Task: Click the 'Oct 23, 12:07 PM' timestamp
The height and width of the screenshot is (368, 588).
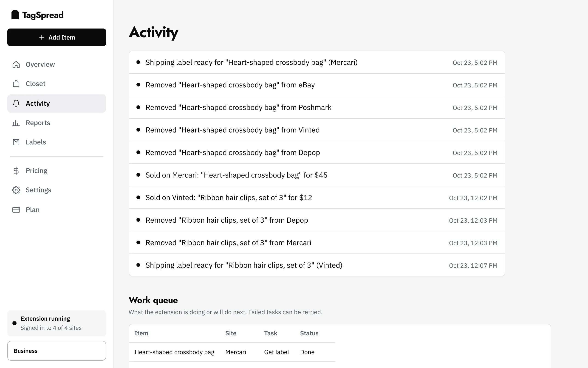Action: [473, 265]
